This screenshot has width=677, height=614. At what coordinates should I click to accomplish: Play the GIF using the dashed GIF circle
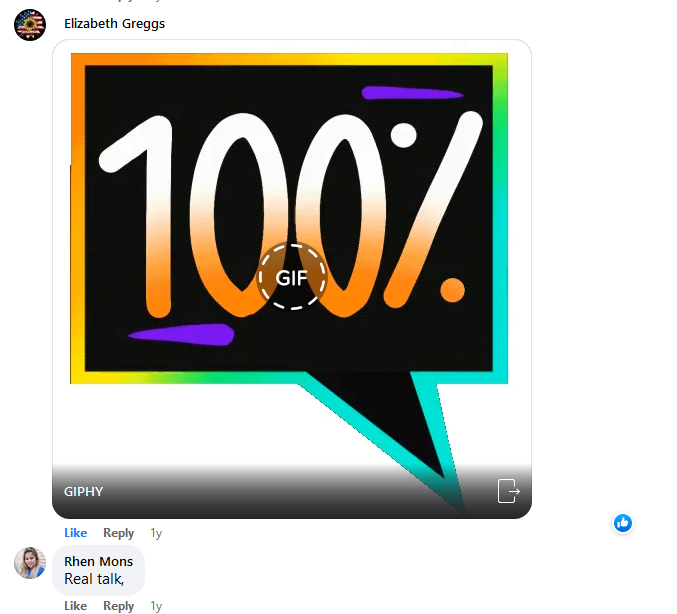click(292, 277)
